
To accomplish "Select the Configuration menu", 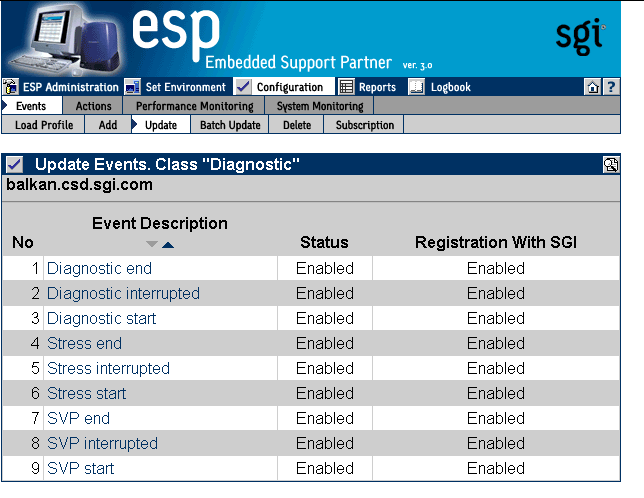I will click(x=290, y=87).
